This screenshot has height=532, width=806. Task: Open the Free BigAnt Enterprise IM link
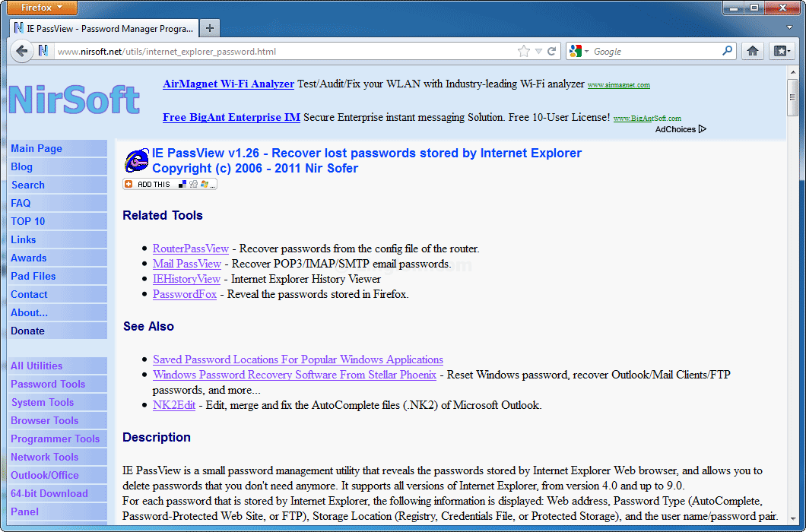tap(231, 117)
